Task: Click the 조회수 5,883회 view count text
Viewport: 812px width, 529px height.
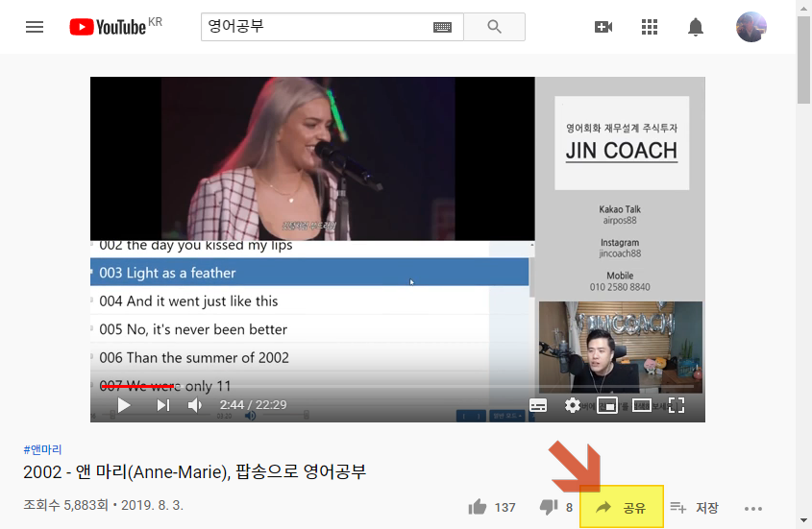Action: click(65, 505)
